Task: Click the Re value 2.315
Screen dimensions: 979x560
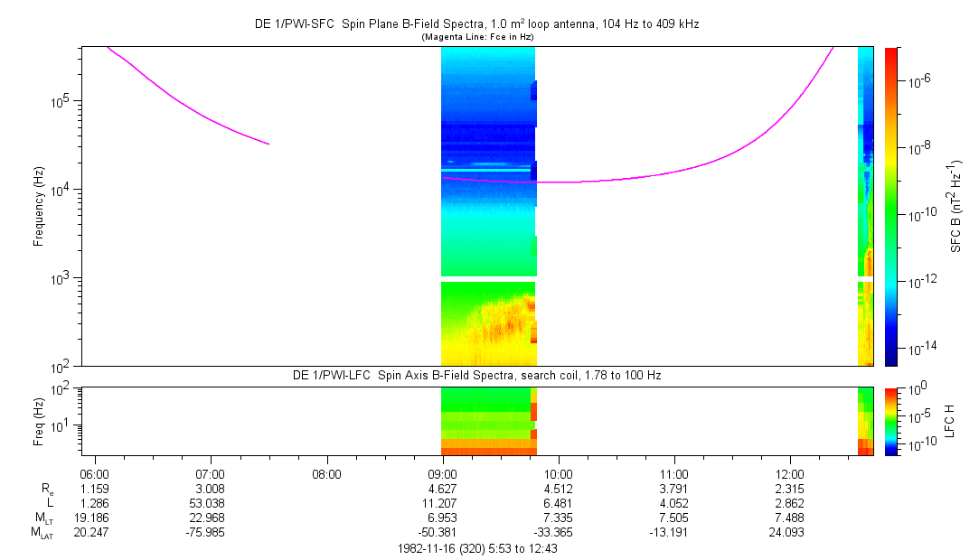Action: point(790,489)
